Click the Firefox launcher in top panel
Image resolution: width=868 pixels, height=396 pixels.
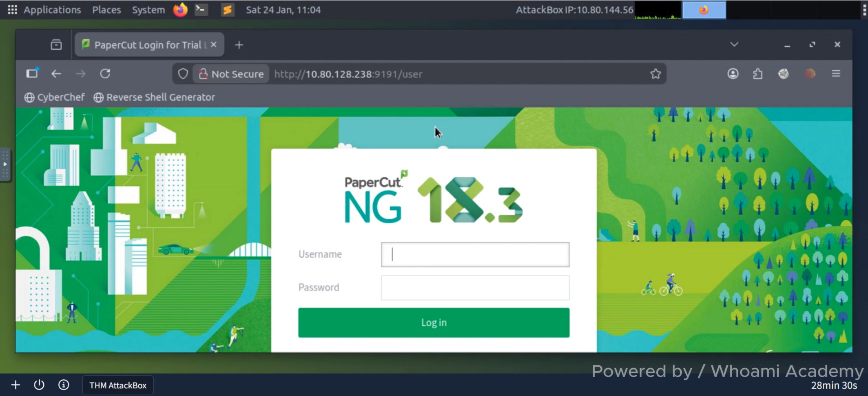point(180,9)
